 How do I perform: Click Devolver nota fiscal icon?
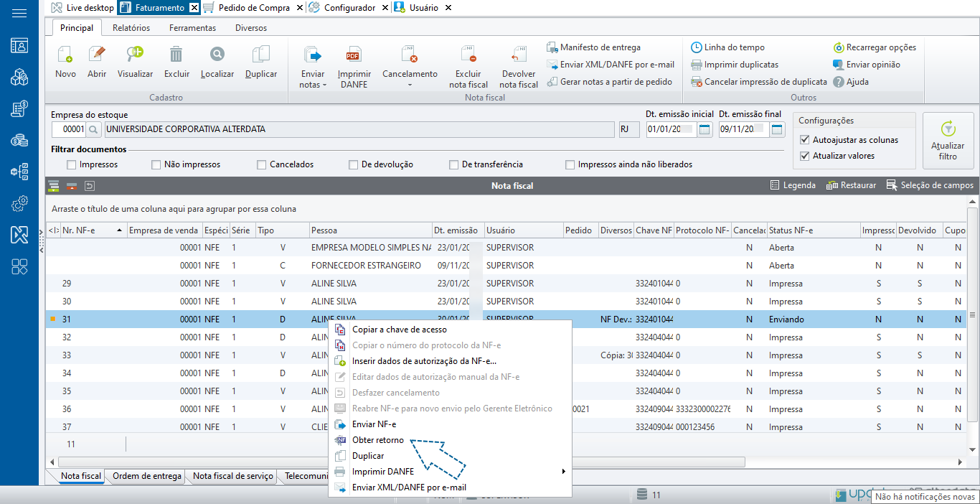click(519, 55)
